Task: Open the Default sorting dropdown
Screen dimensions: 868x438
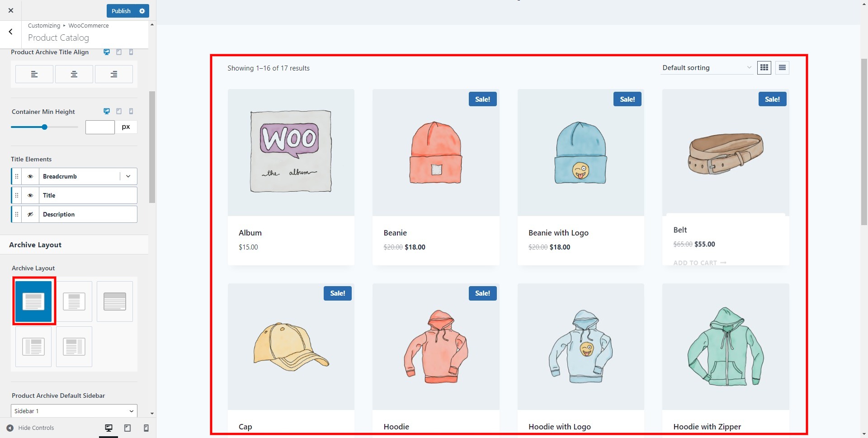Action: 706,67
